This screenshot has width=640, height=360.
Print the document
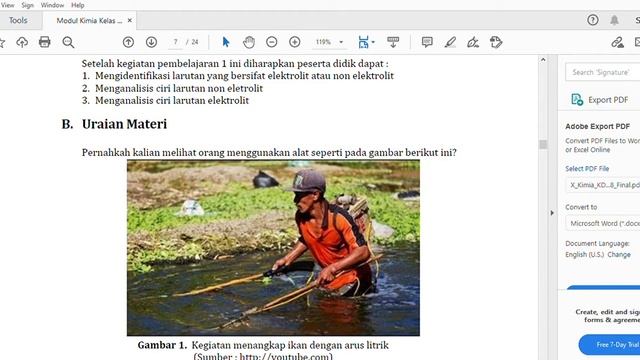44,42
